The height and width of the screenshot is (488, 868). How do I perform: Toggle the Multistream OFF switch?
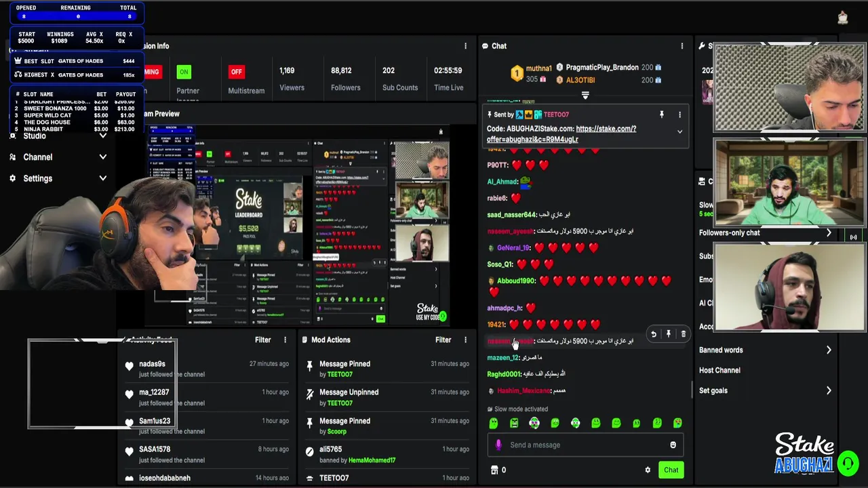pos(236,72)
